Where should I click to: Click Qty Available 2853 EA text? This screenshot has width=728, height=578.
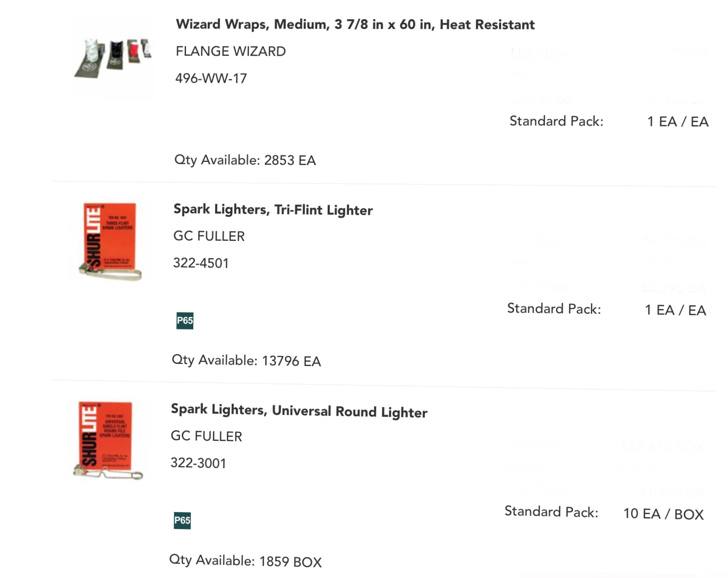[245, 160]
